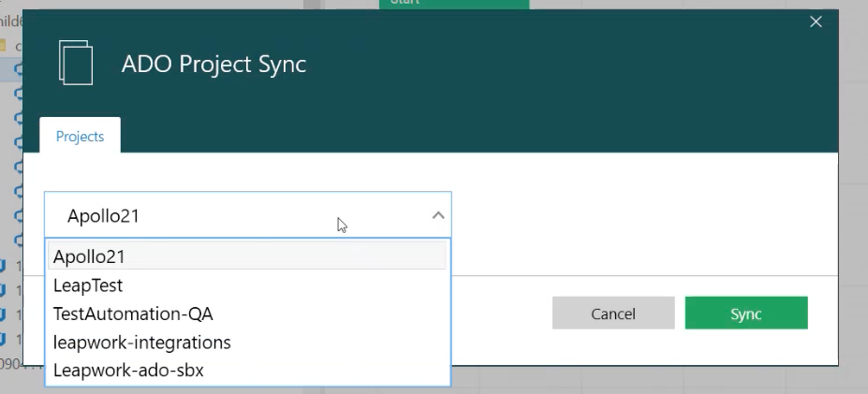Click the green Sync button

(x=745, y=314)
